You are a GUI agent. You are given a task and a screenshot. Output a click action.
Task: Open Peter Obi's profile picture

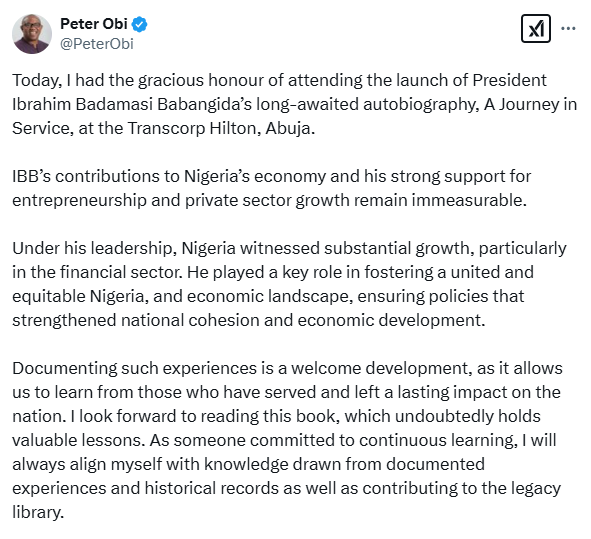pos(32,34)
